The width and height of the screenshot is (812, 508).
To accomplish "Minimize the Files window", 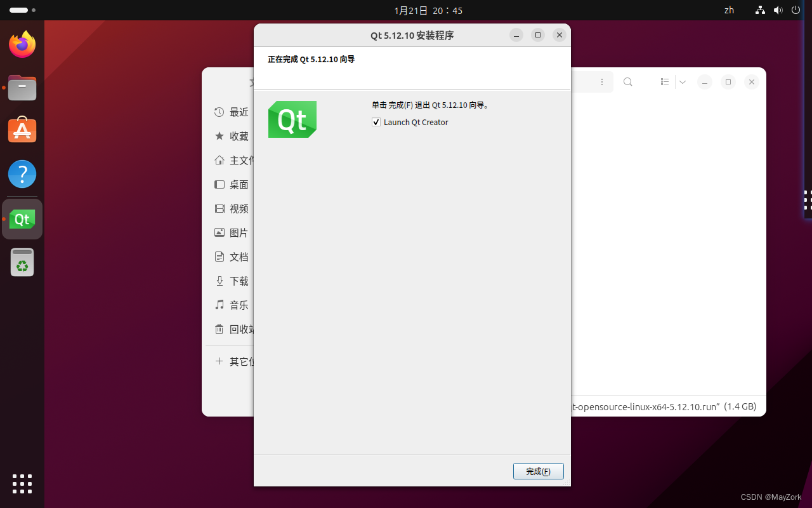I will pos(705,82).
